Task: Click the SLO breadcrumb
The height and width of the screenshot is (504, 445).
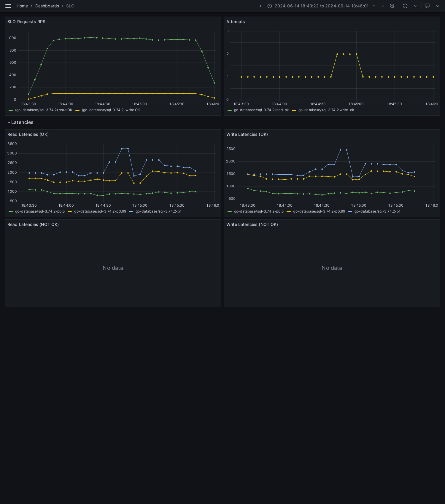Action: pyautogui.click(x=70, y=6)
